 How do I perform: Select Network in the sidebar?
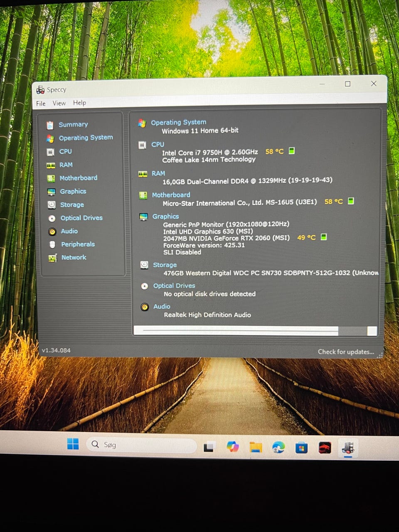(x=74, y=257)
